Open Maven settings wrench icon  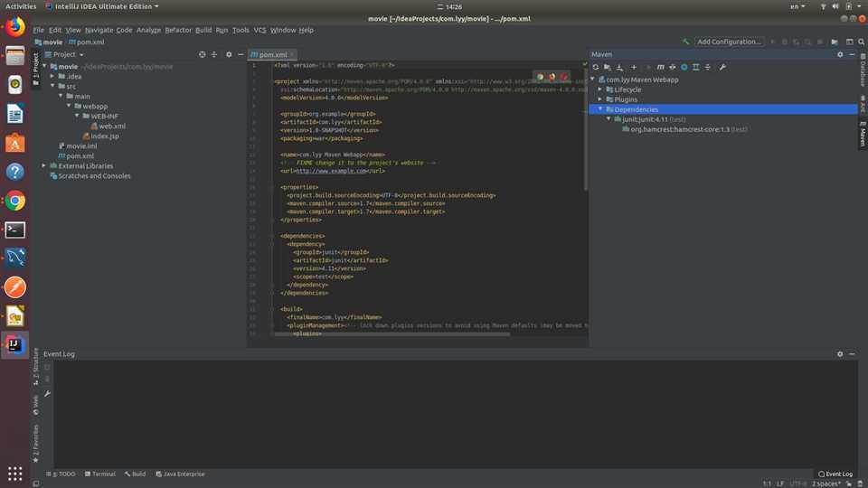[x=722, y=67]
